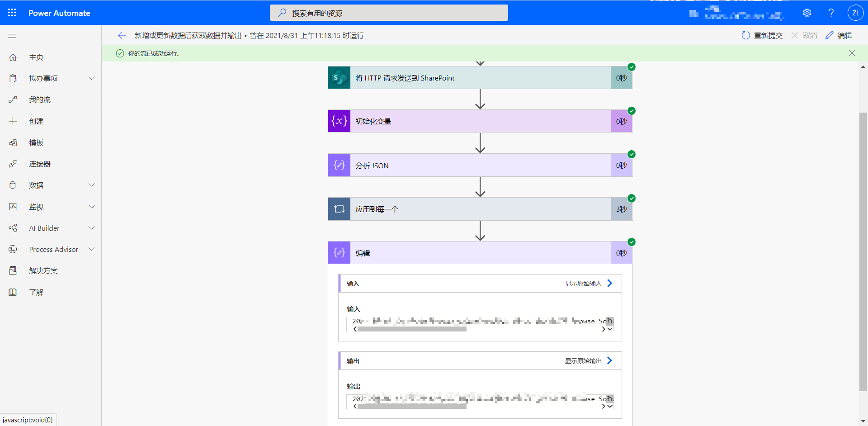Viewport: 868px width, 426px height.
Task: Open the 连接器 page
Action: click(x=39, y=164)
